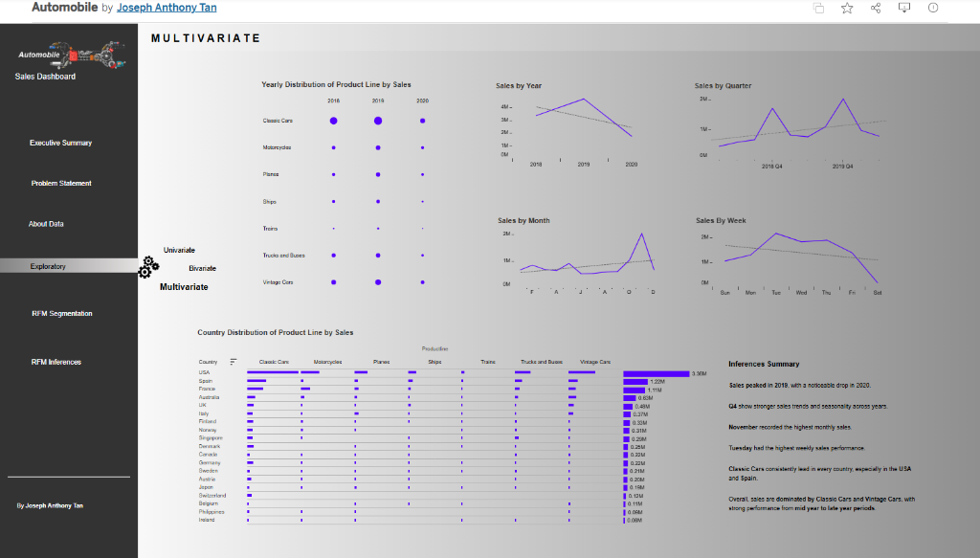This screenshot has width=980, height=558.
Task: Click the Automobile logo image in the sidebar
Action: tap(71, 56)
